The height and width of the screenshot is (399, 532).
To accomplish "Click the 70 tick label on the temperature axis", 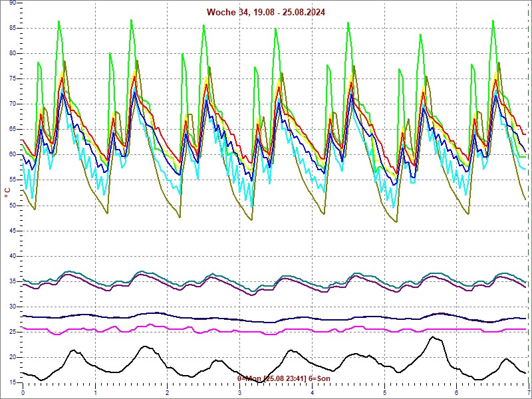I will tap(12, 104).
